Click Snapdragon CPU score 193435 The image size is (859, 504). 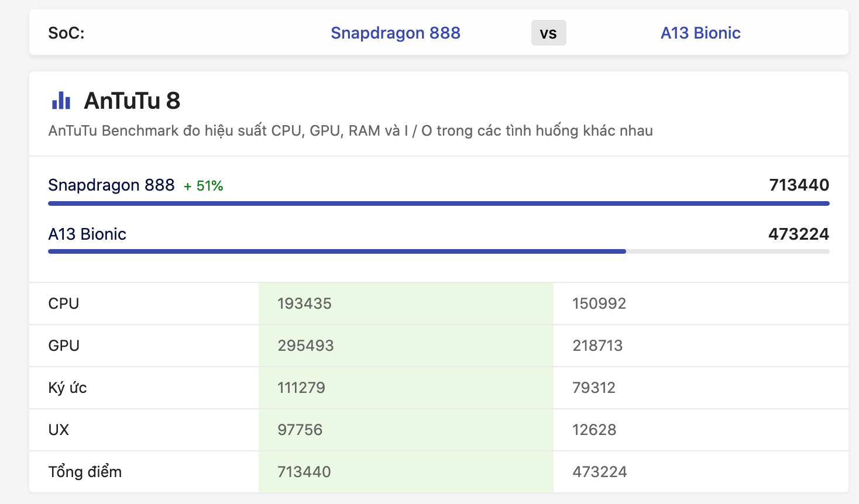[x=304, y=303]
